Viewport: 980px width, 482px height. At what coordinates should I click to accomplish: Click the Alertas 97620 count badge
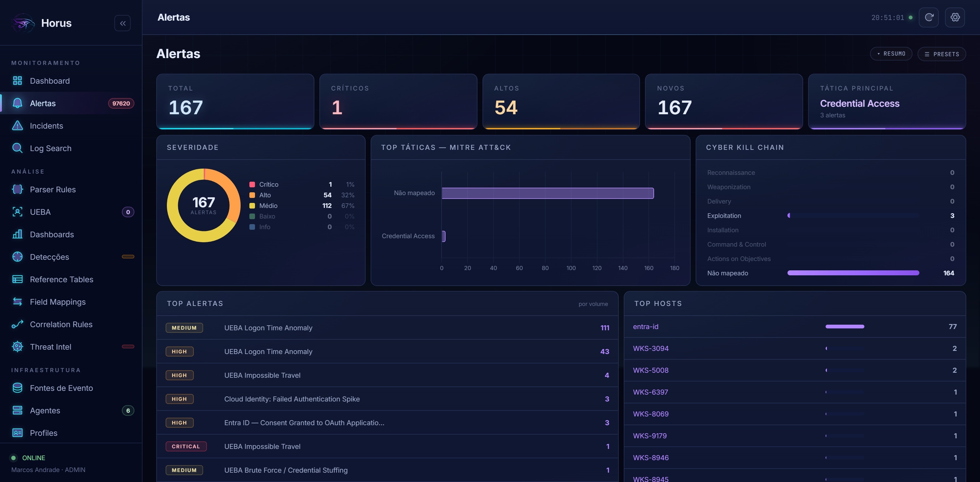tap(121, 103)
